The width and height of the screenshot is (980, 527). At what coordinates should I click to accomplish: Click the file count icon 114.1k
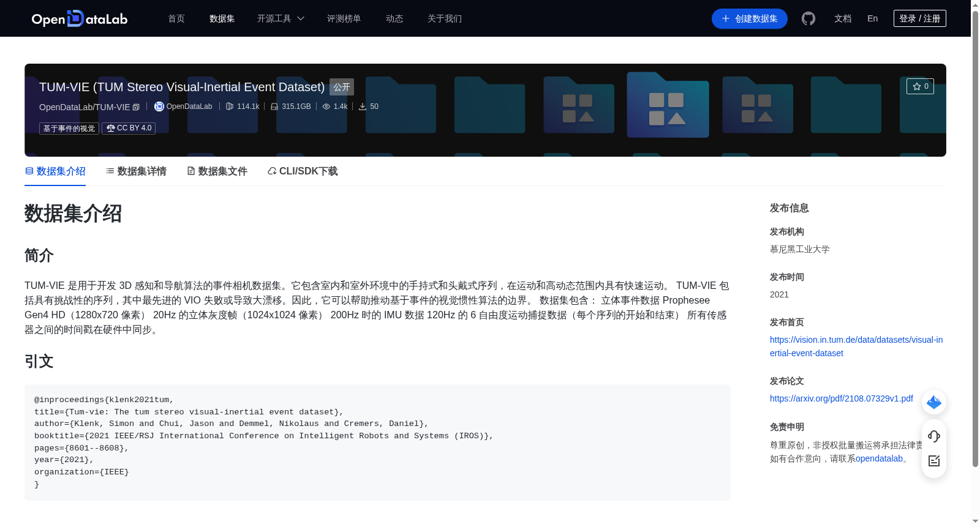230,107
